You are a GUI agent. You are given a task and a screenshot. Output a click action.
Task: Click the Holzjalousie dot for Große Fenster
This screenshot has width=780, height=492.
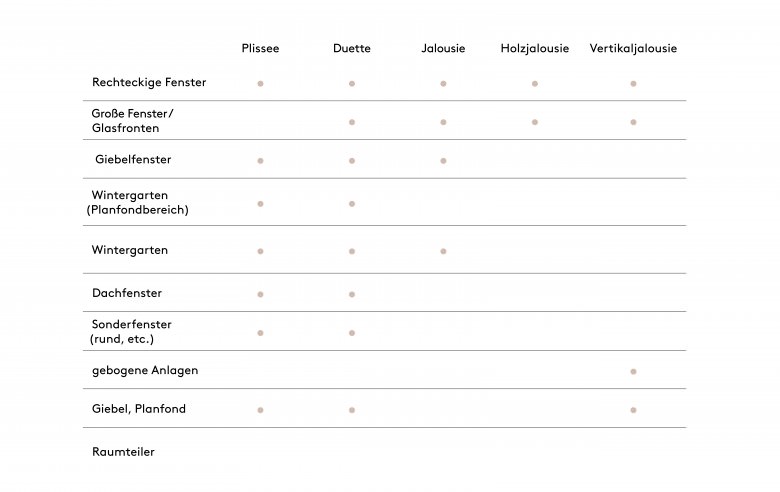[x=535, y=122]
